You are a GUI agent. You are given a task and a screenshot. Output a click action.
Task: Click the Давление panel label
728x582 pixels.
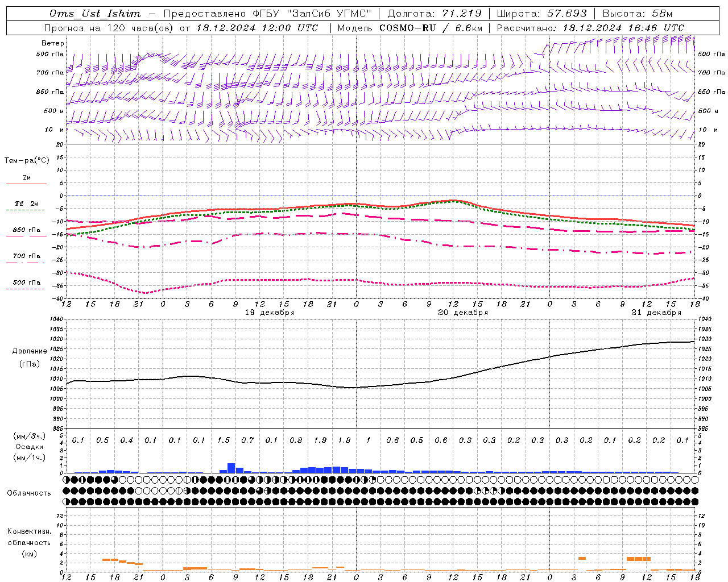pyautogui.click(x=30, y=351)
